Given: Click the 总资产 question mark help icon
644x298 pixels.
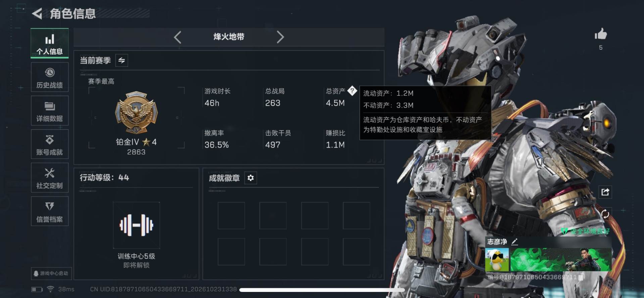Looking at the screenshot, I should pyautogui.click(x=352, y=91).
